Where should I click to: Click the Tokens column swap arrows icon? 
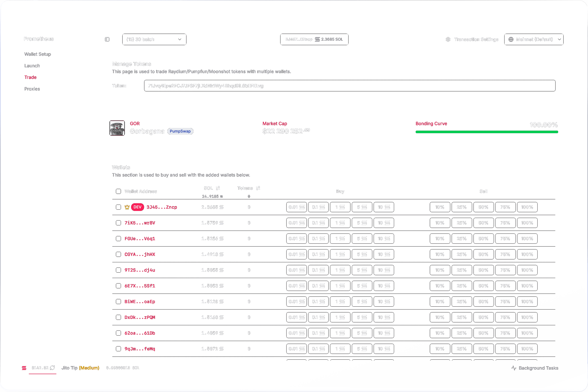tap(258, 188)
